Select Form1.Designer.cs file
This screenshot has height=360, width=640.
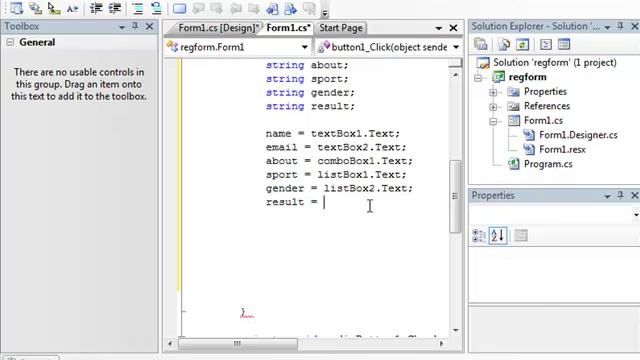(578, 135)
